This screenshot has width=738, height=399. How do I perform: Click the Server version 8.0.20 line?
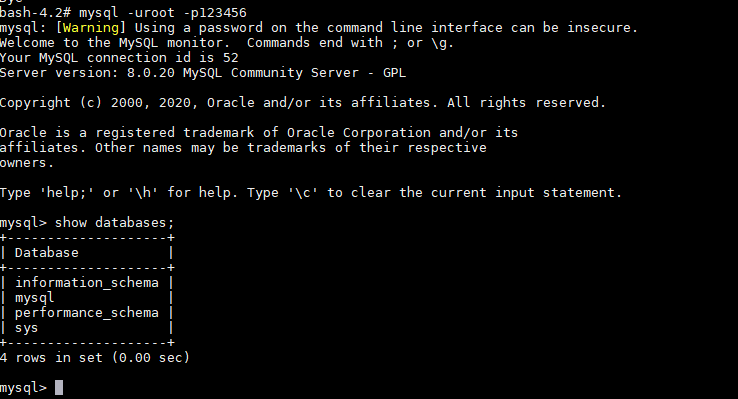click(203, 73)
